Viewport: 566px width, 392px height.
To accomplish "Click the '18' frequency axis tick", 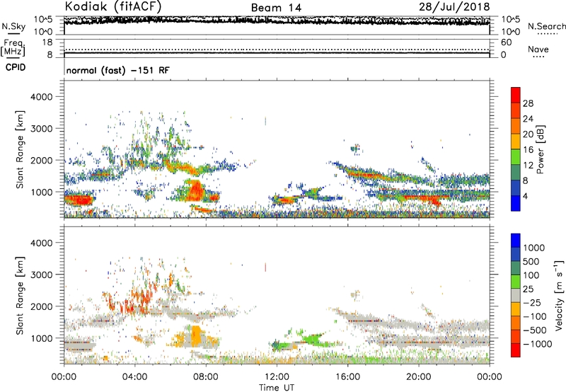I will point(47,42).
